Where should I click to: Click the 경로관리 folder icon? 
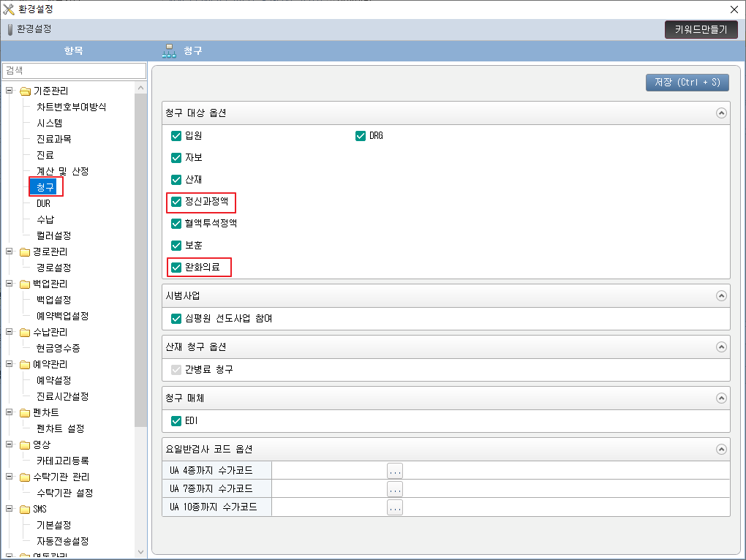pos(25,252)
